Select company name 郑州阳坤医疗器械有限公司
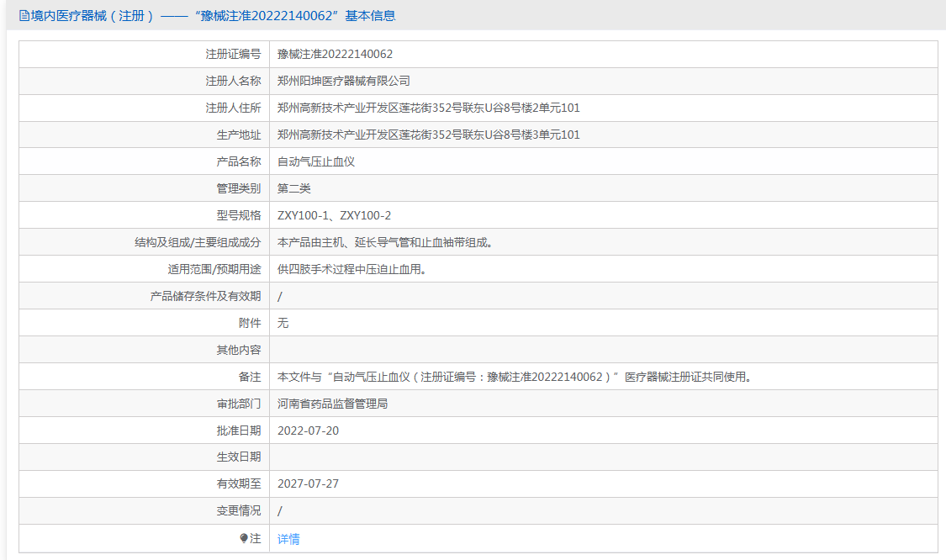This screenshot has width=946, height=560. coord(344,81)
